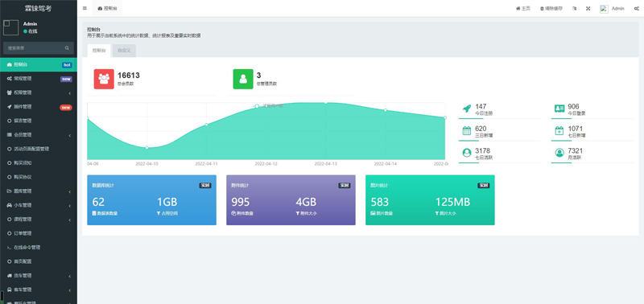Click the red total members icon tile
Viewport: 644px width, 304px height.
click(x=104, y=79)
